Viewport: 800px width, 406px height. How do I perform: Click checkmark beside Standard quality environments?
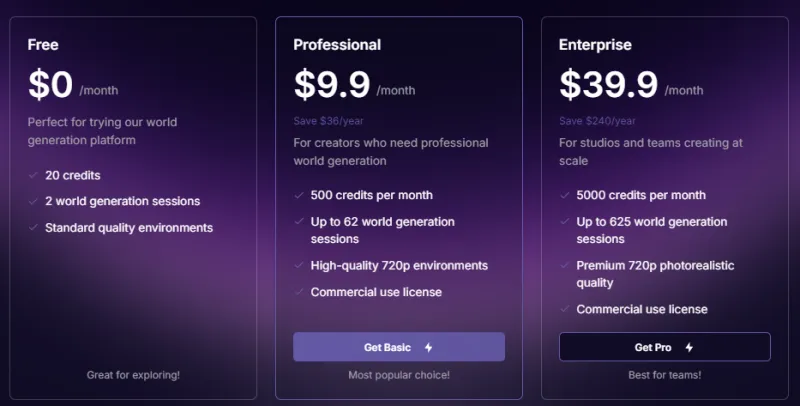point(33,228)
